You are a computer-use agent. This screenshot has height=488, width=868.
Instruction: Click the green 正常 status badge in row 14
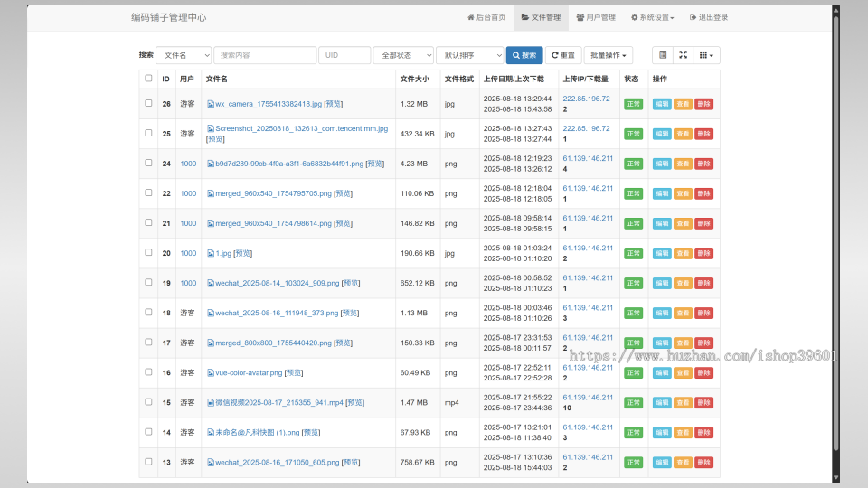click(x=633, y=433)
